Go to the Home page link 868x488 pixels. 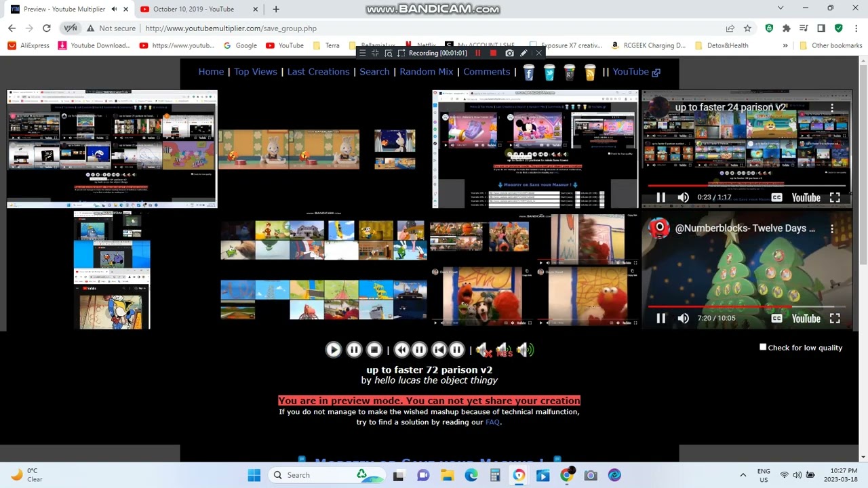point(211,72)
